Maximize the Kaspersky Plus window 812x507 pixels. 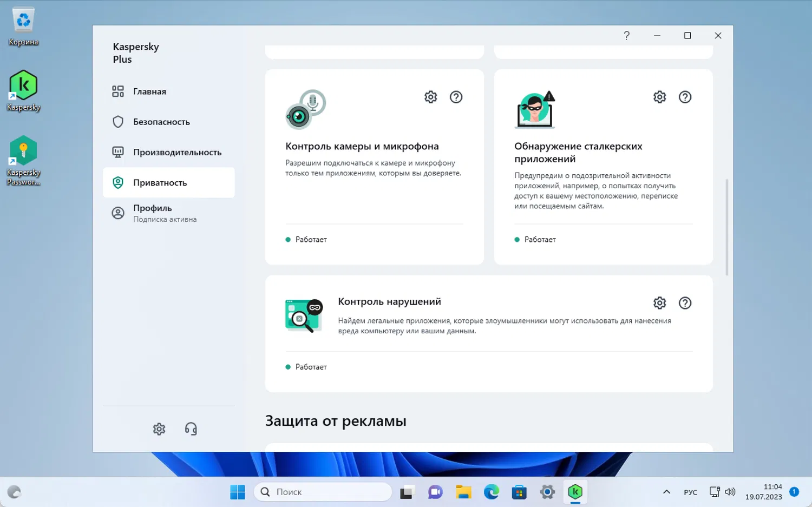[x=687, y=36]
